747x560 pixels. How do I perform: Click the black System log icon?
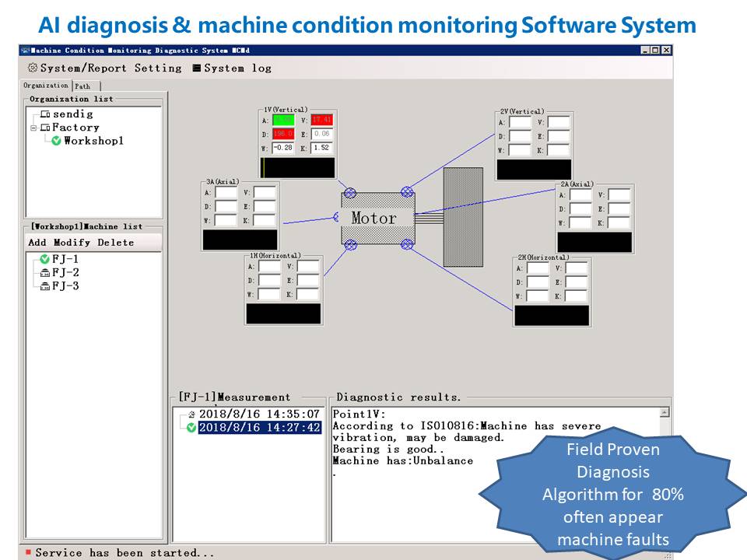tap(196, 68)
